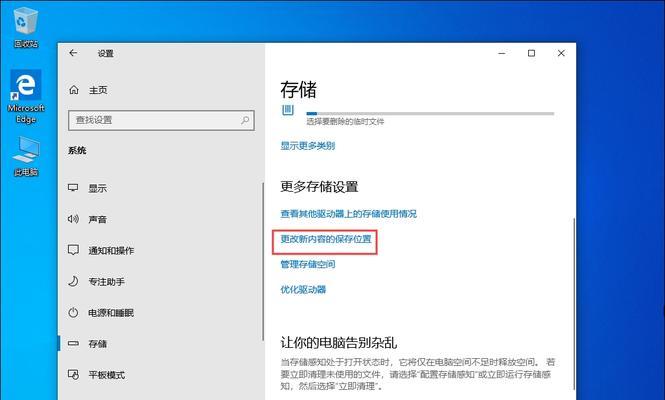
Task: Click the 更多存储设置 heading
Action: tap(319, 187)
